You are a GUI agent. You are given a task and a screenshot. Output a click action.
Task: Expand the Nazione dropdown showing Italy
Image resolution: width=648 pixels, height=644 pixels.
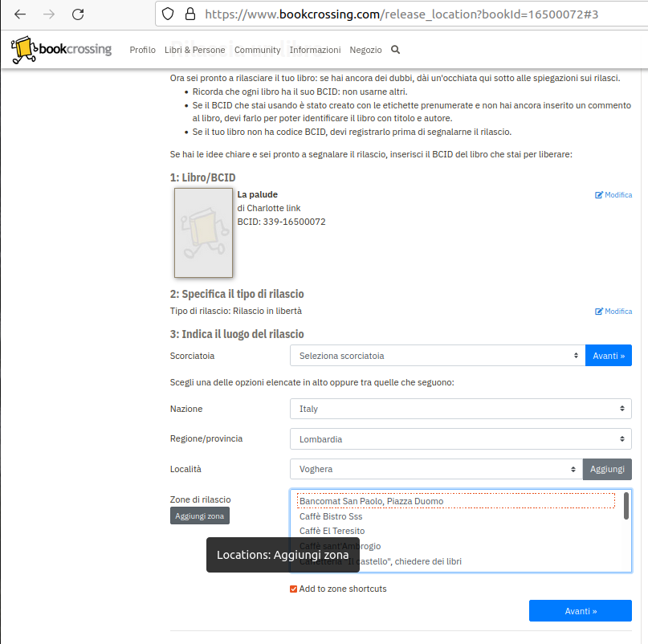click(460, 409)
